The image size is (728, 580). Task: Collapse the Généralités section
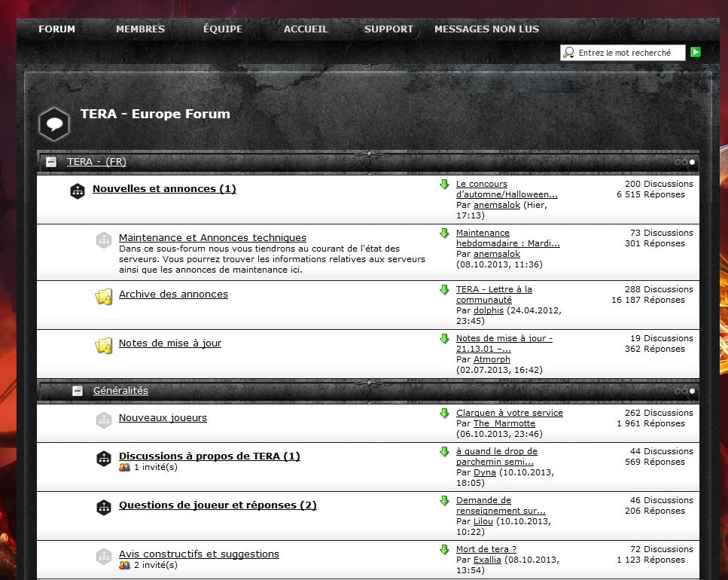(78, 391)
